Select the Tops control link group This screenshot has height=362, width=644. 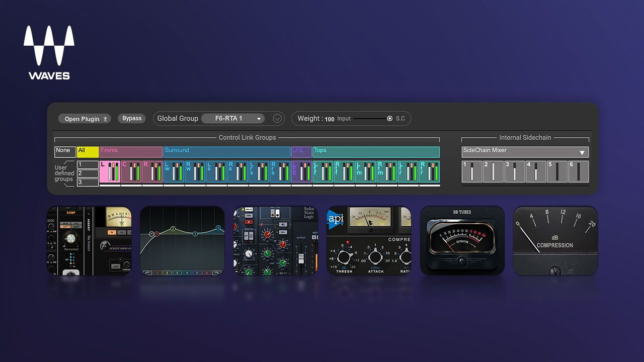click(x=375, y=151)
